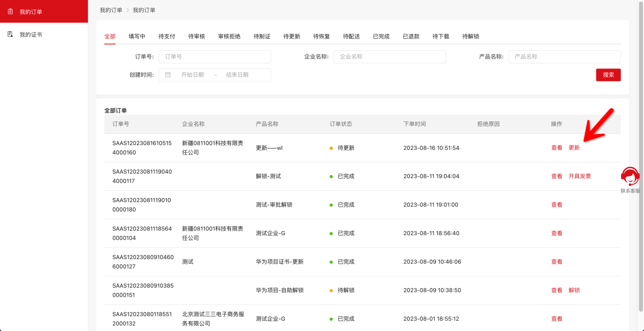
Task: Open the 联系客服 customer service icon
Action: tap(630, 177)
